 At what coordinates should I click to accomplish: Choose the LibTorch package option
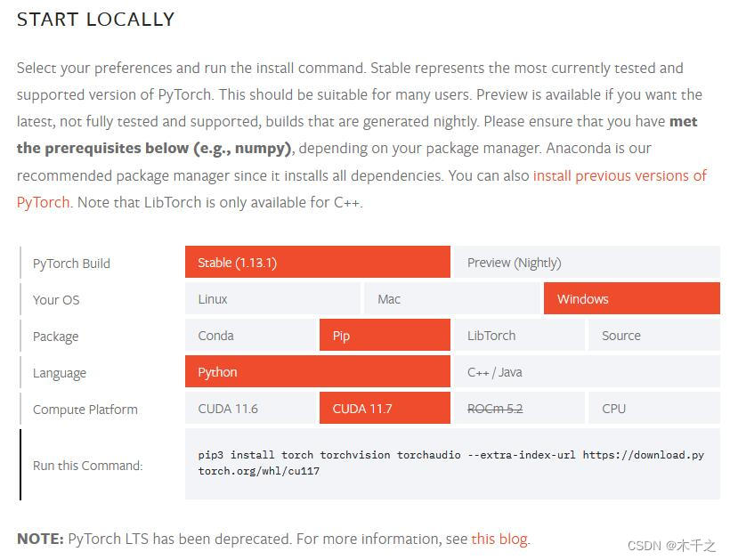click(520, 335)
